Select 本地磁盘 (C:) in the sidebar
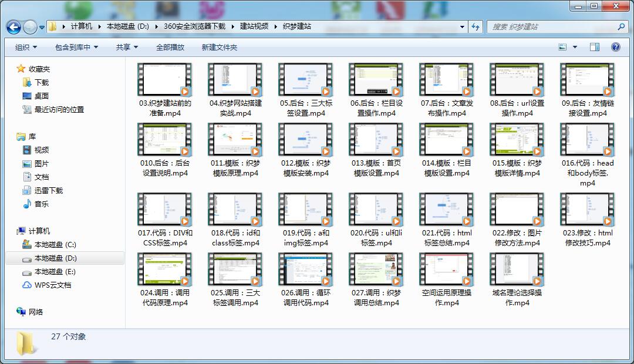This screenshot has width=634, height=364. pyautogui.click(x=55, y=244)
